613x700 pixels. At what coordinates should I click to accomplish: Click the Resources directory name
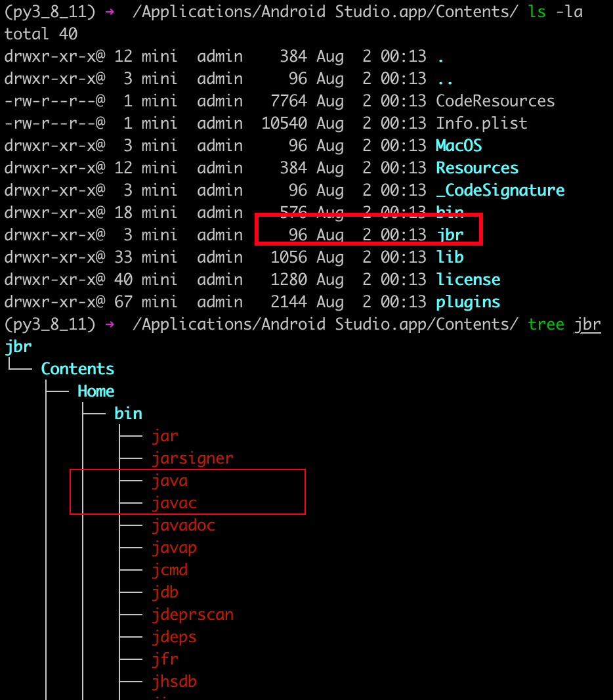(x=477, y=168)
